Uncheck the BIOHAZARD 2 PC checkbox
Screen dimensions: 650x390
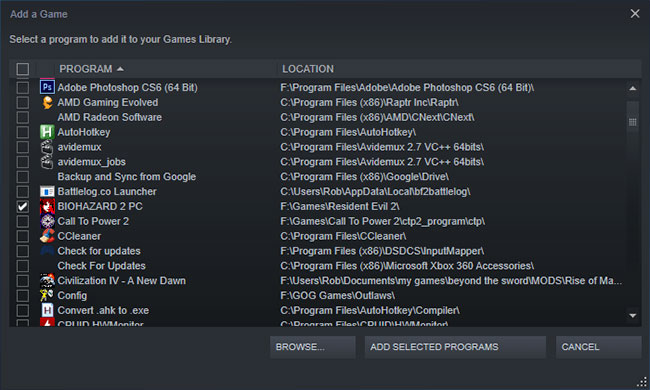click(23, 206)
